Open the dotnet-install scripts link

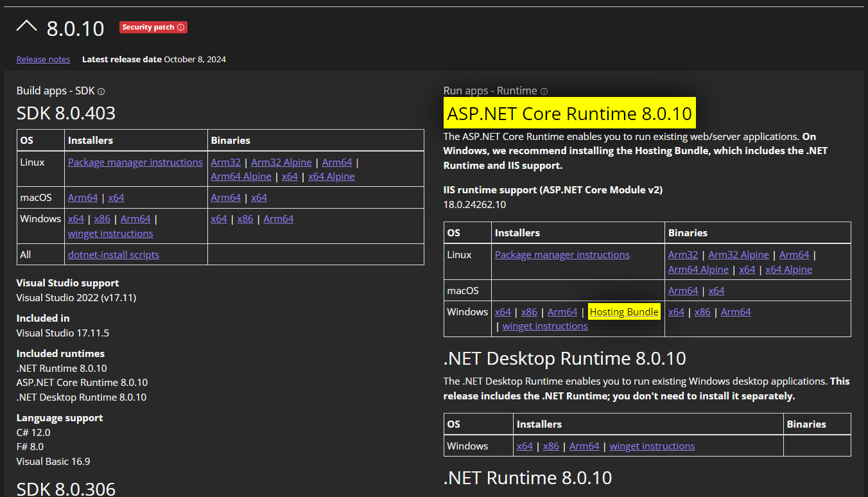click(x=114, y=255)
